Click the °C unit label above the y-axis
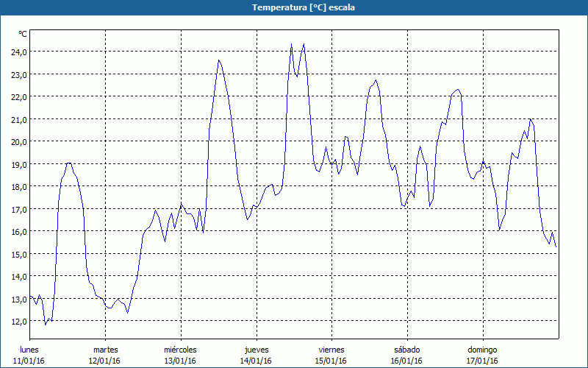The height and width of the screenshot is (368, 588). pos(23,34)
